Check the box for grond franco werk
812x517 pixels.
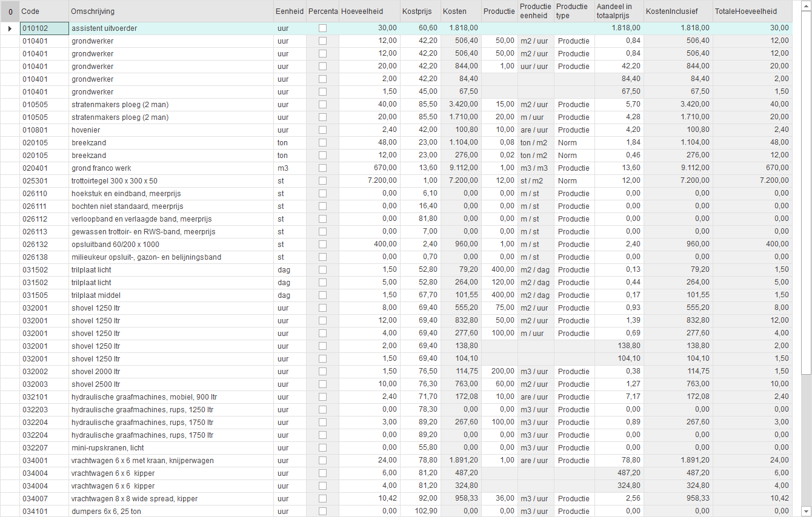click(322, 168)
